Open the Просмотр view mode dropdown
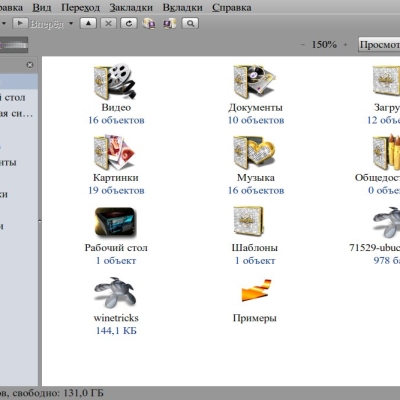The width and height of the screenshot is (400, 400). point(379,45)
